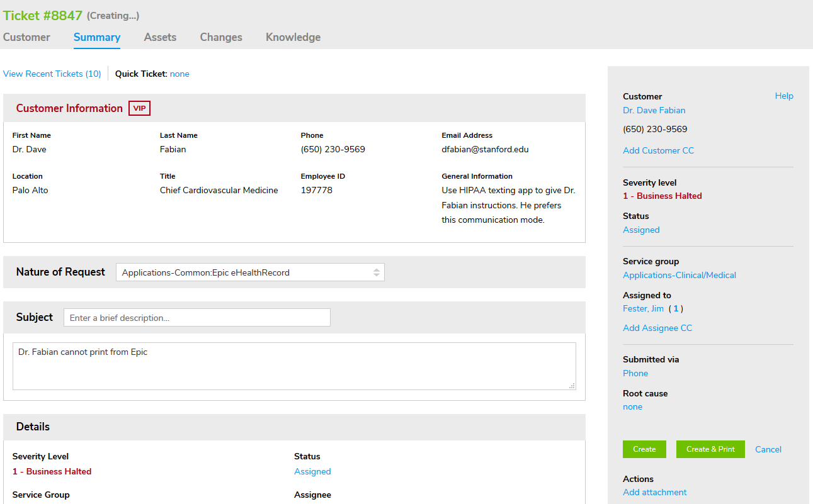Change sidebar severity level Business Halted
The image size is (813, 504).
(662, 196)
